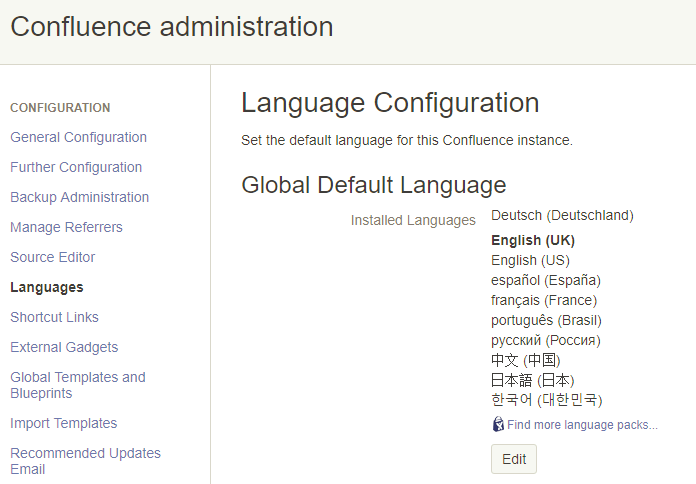This screenshot has width=696, height=484.
Task: Open the Source Editor settings
Action: click(53, 257)
